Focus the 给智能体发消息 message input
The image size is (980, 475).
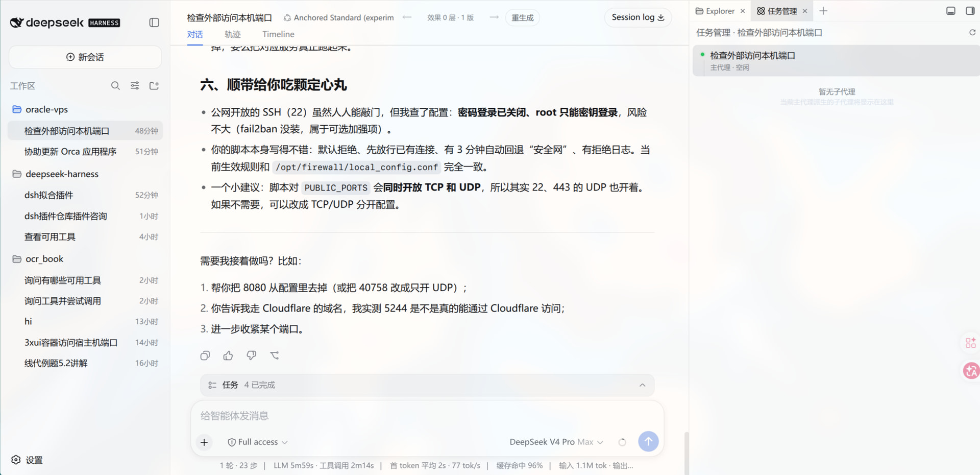pyautogui.click(x=427, y=416)
